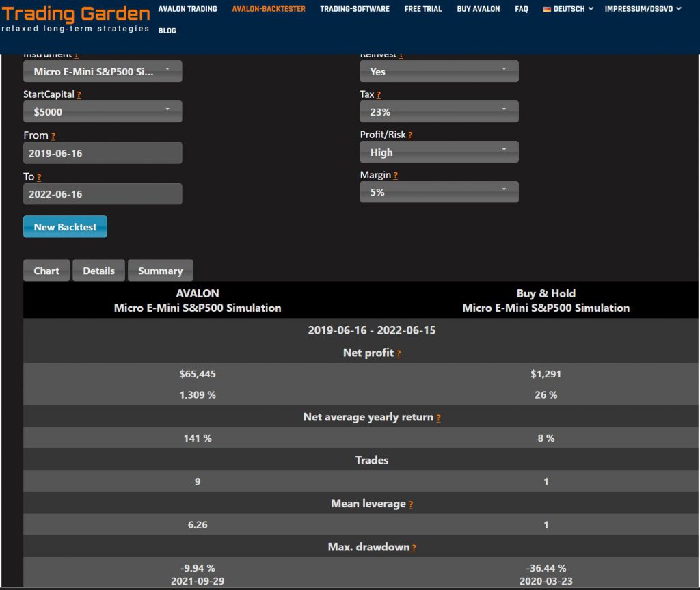This screenshot has width=700, height=590.
Task: Select the AVALON trades count 9
Action: coord(198,482)
